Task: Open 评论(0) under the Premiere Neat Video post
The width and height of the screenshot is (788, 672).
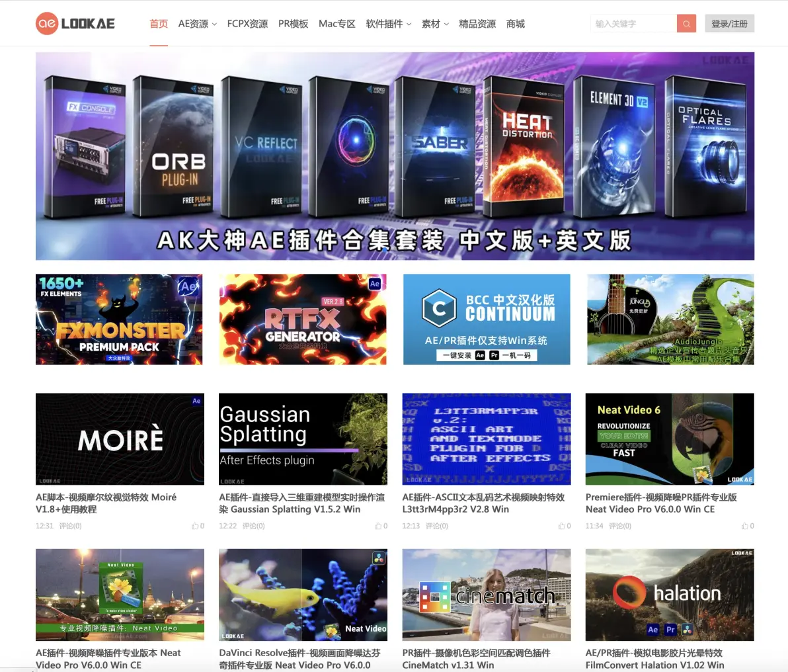Action: 620,526
